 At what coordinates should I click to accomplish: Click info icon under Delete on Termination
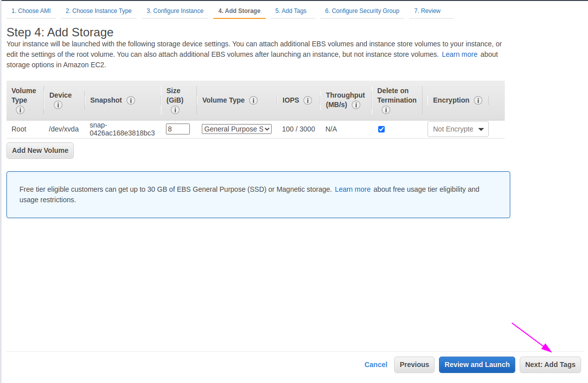[x=386, y=110]
